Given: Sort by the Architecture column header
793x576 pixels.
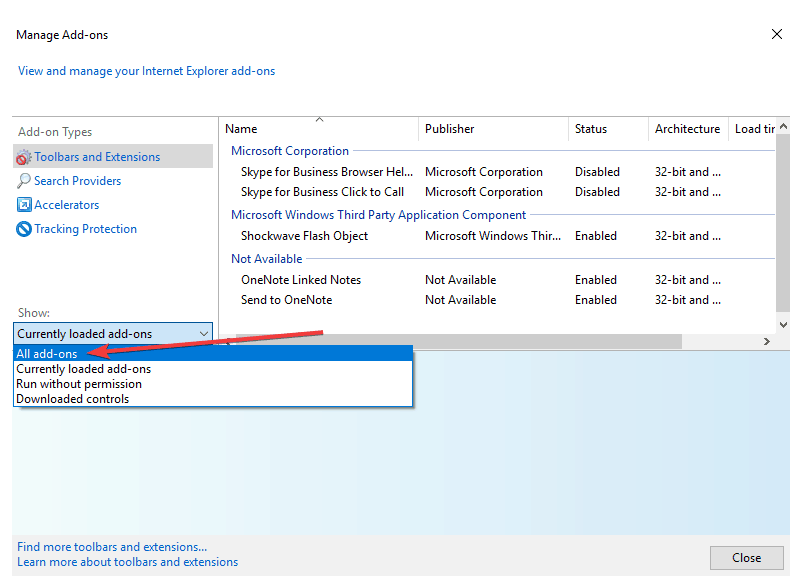Looking at the screenshot, I should coord(688,129).
